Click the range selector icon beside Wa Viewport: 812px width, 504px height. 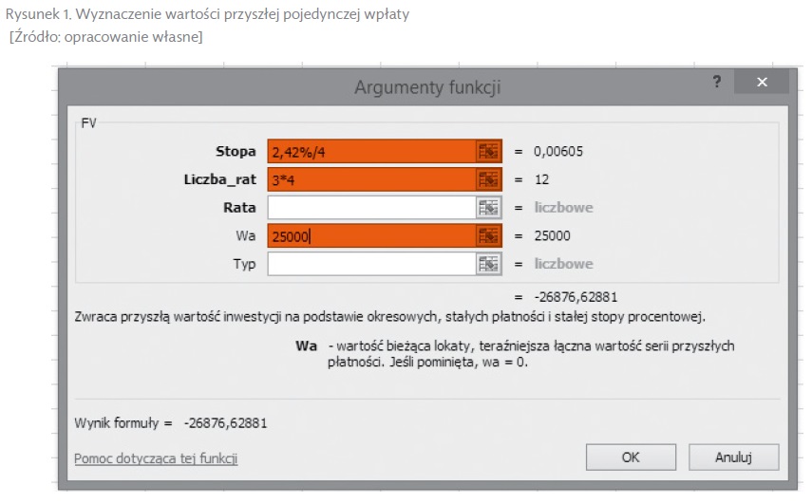click(488, 236)
